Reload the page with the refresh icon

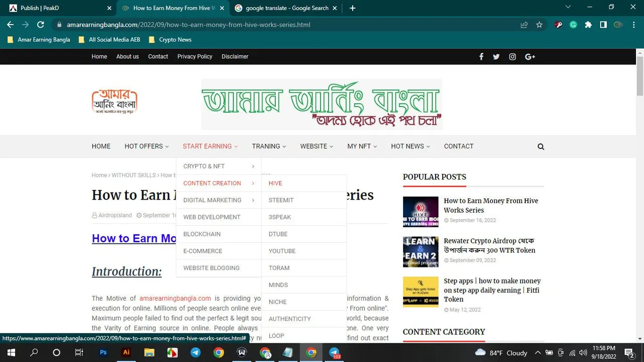pyautogui.click(x=41, y=25)
